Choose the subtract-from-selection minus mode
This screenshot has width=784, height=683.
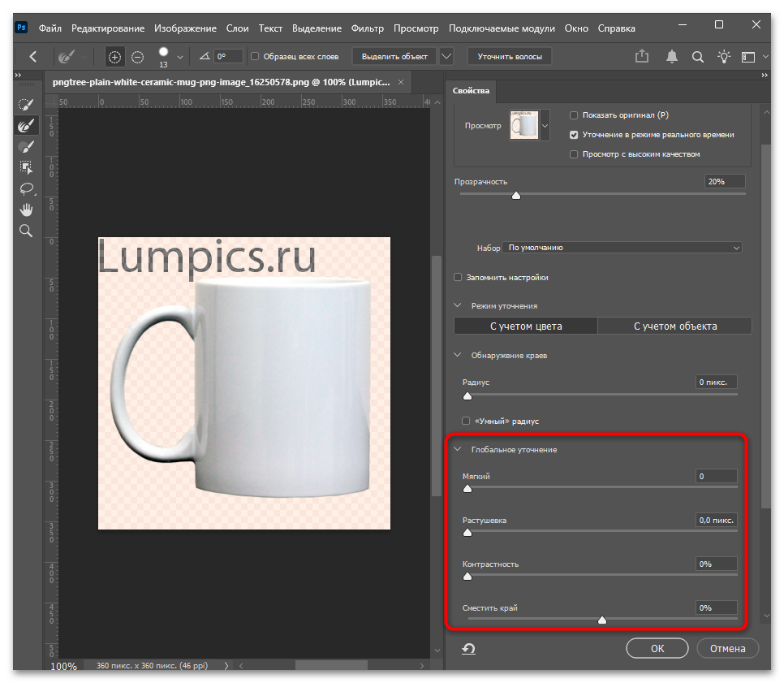coord(137,57)
